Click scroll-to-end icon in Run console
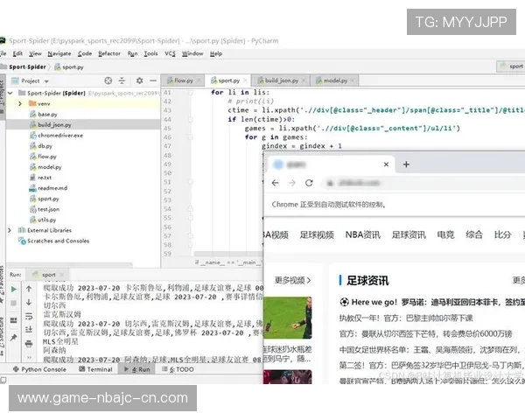525x420 pixels. 29,330
